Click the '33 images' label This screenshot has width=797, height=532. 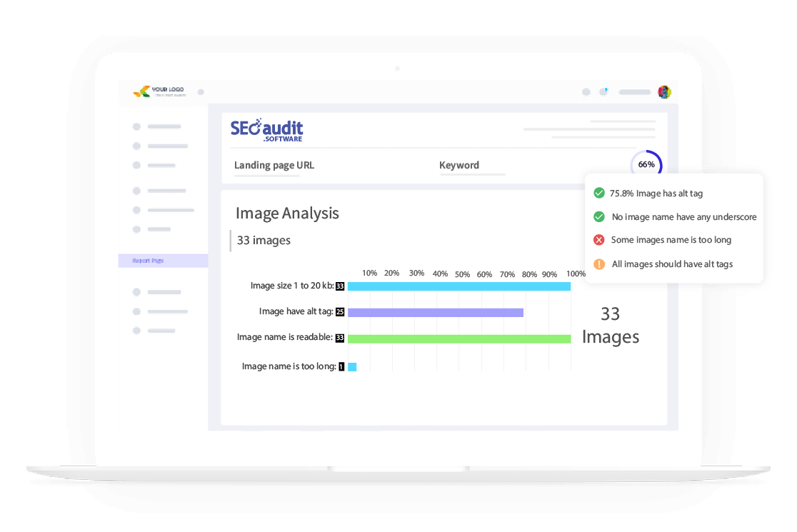[x=263, y=240]
